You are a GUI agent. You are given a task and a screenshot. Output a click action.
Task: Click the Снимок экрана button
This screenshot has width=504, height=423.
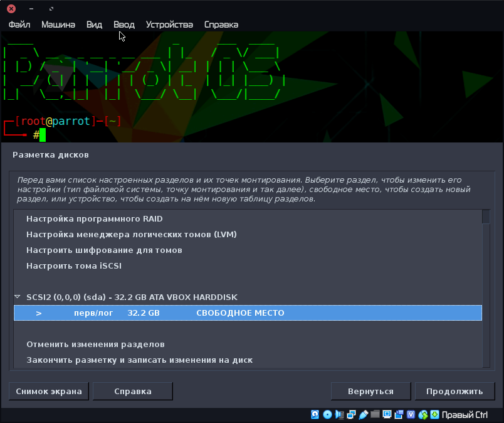(x=49, y=391)
